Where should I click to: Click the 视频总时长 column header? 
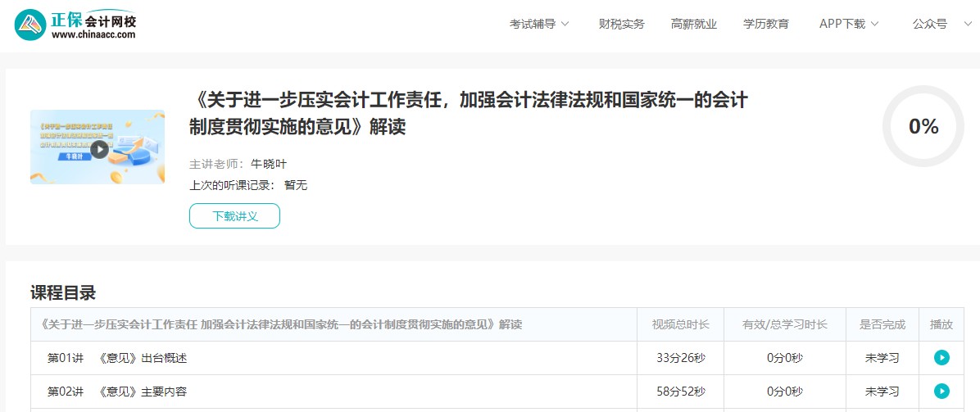tap(681, 324)
